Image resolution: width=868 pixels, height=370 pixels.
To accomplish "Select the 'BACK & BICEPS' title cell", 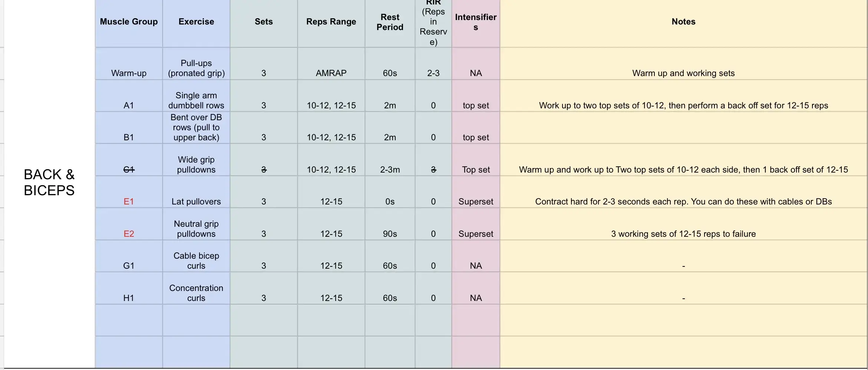I will tap(49, 182).
